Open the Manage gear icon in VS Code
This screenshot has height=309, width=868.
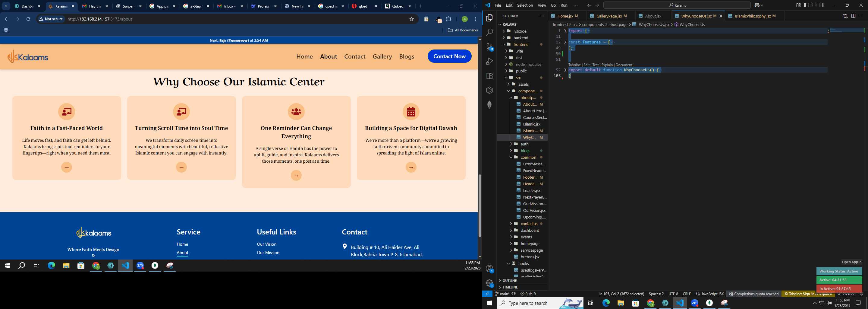pyautogui.click(x=489, y=283)
